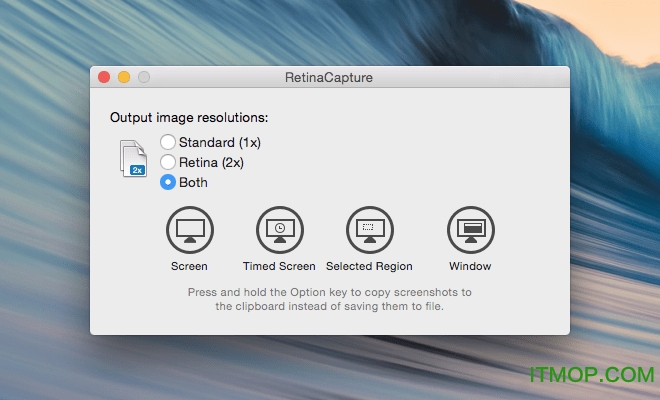Enable the Retina (2x) resolution option
Viewport: 660px width, 400px height.
[168, 162]
